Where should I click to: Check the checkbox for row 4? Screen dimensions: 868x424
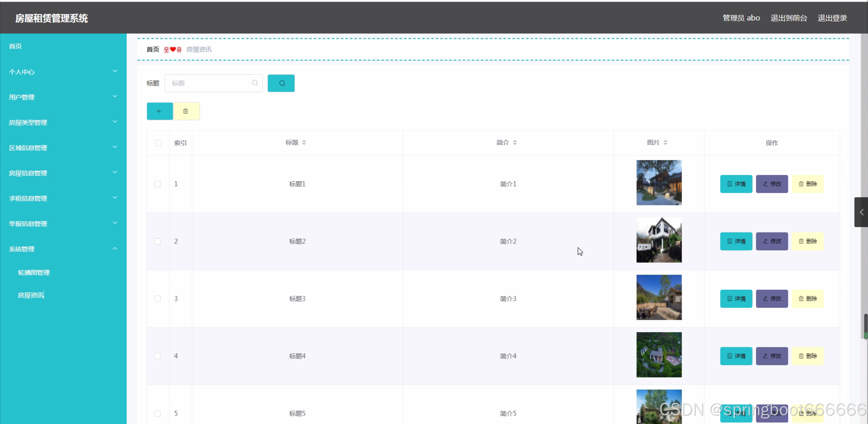(157, 356)
